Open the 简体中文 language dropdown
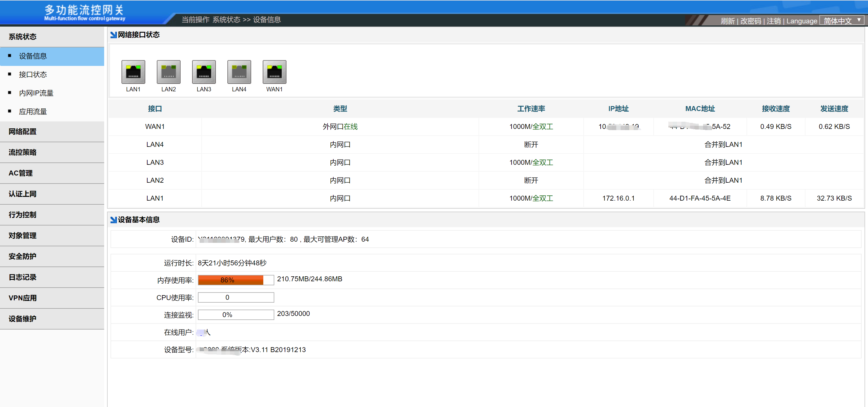The height and width of the screenshot is (407, 868). tap(842, 21)
